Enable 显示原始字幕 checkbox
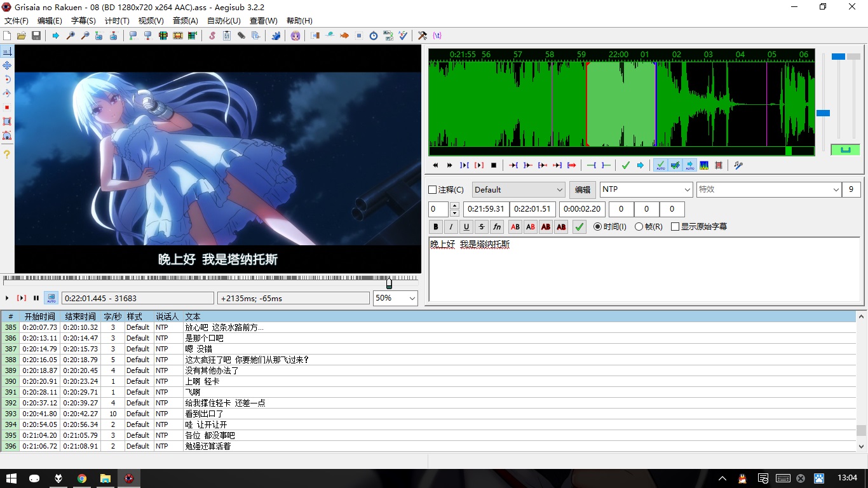Screen dimensions: 868x488 675,227
